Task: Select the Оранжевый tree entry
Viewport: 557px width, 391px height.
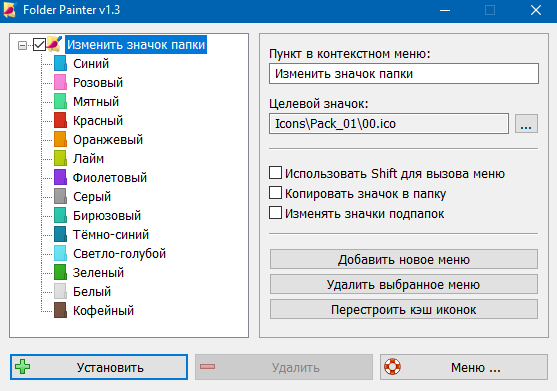Action: (108, 140)
